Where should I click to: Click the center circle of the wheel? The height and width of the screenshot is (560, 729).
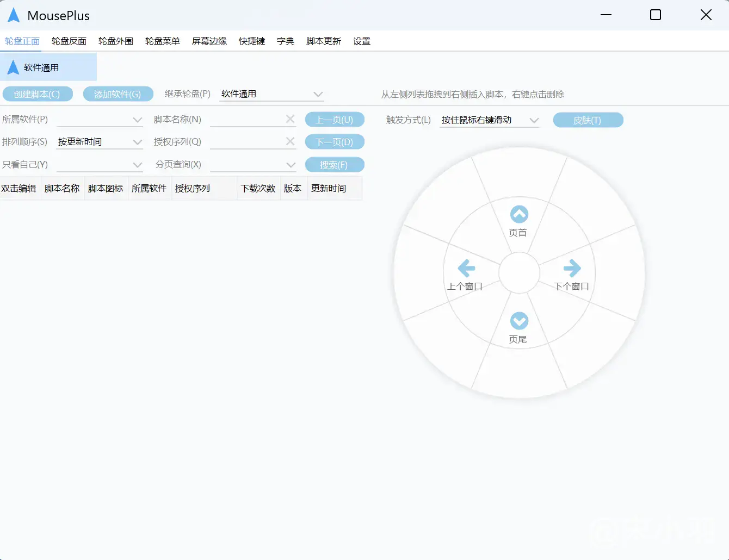pos(519,273)
